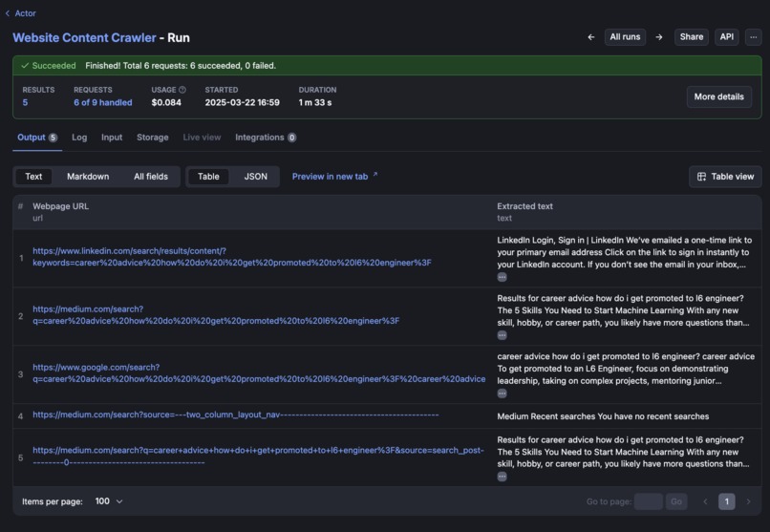Open the three-dot more options menu
Screen dimensions: 770x532
[754, 37]
